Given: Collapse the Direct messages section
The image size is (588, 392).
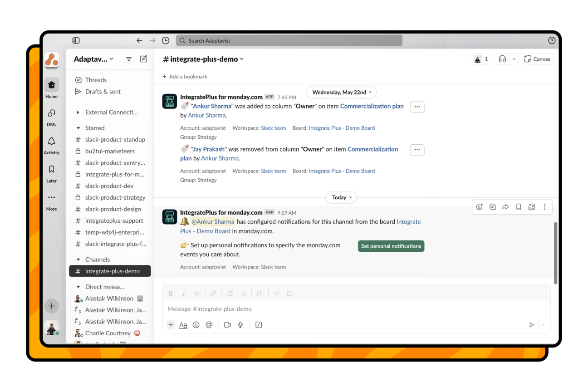Looking at the screenshot, I should pos(78,287).
